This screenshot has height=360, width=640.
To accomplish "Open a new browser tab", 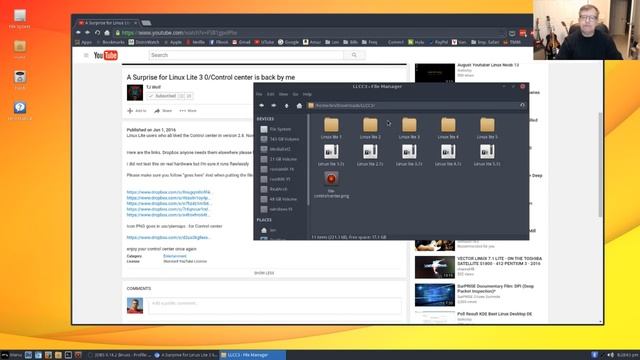I will coord(146,23).
